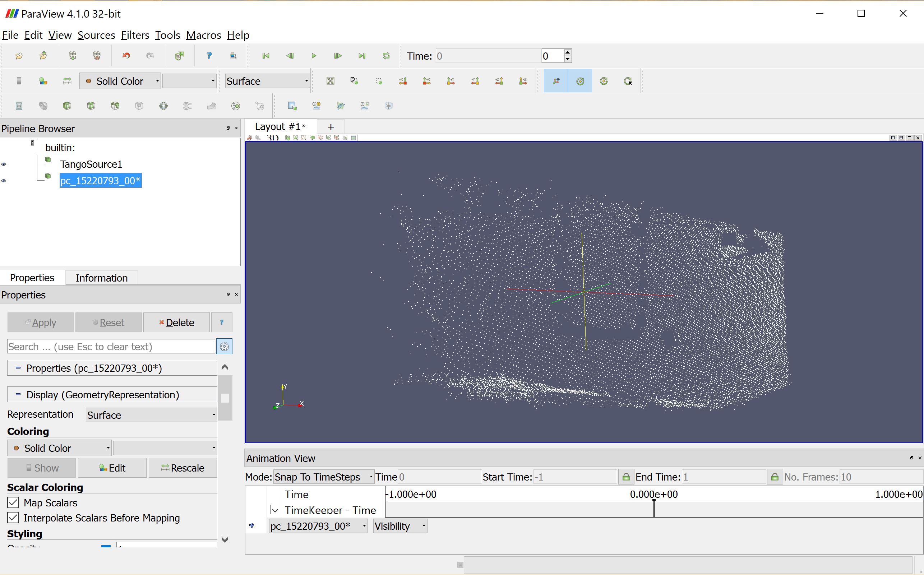The height and width of the screenshot is (575, 924).
Task: Set view direction to +X
Action: pyautogui.click(x=403, y=81)
